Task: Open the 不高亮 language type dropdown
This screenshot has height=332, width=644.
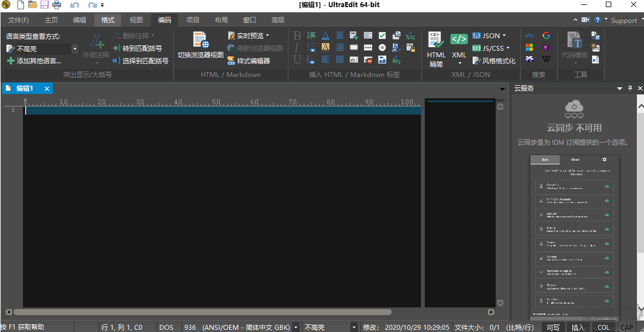Action: pos(74,49)
